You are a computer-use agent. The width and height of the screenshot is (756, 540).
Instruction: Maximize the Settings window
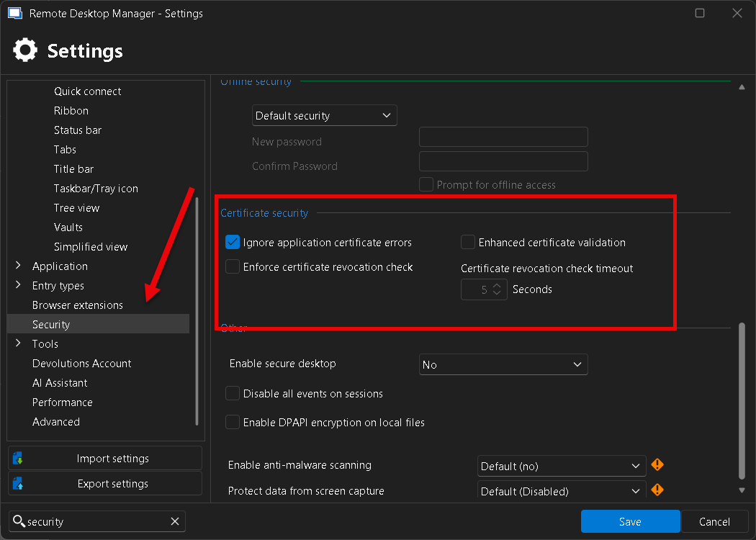tap(700, 13)
